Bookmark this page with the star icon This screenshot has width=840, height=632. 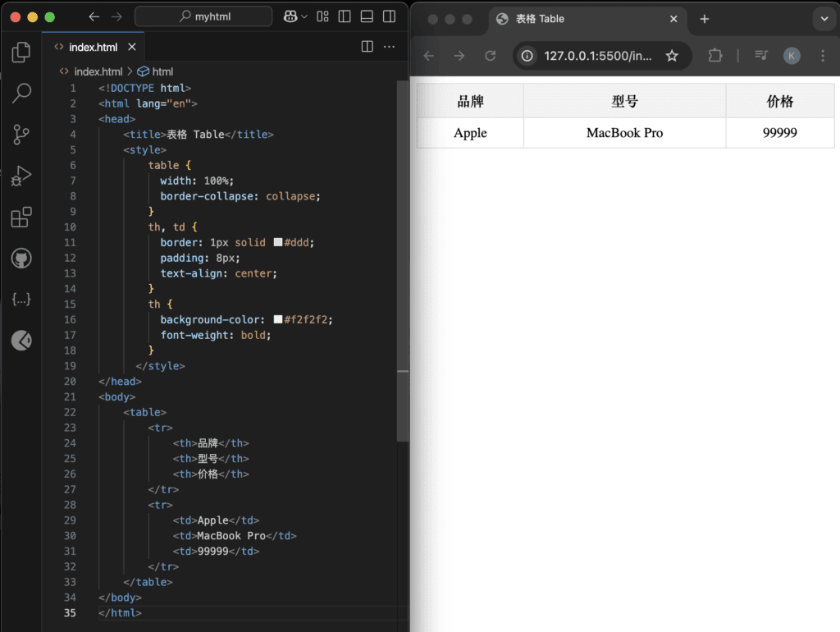[672, 56]
